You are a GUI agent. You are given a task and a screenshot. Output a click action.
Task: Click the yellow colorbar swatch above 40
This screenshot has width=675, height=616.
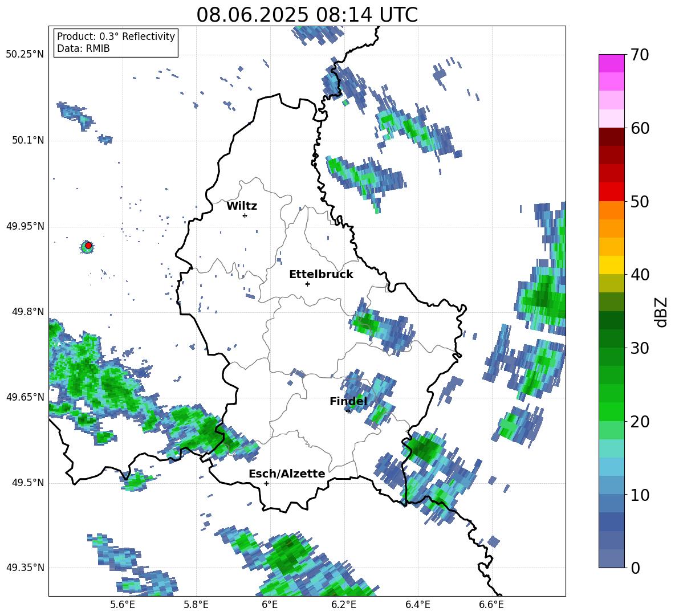(x=611, y=265)
